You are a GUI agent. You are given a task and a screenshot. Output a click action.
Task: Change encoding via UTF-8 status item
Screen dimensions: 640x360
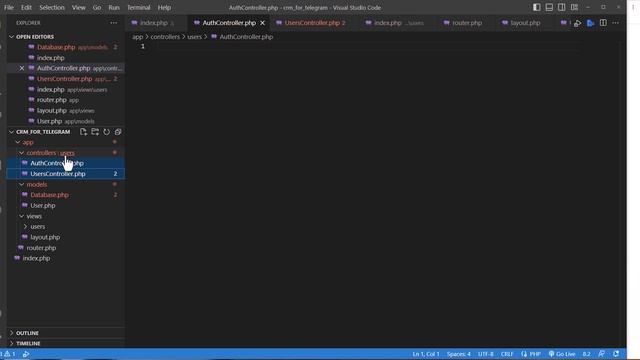click(486, 354)
